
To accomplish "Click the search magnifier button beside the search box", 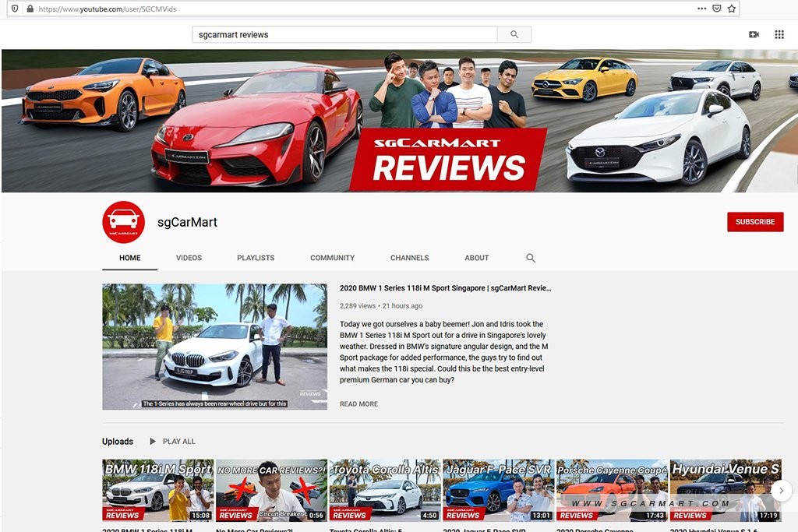I will pyautogui.click(x=514, y=34).
